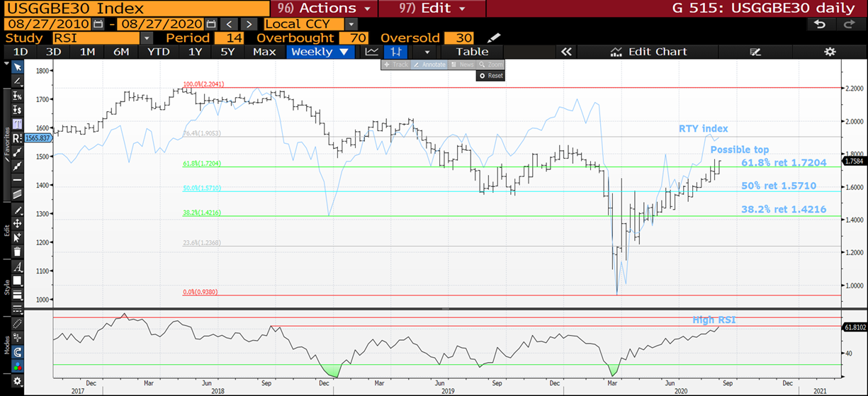Screen dimensions: 868x396
Task: Click the redo arrow button
Action: click(x=849, y=24)
